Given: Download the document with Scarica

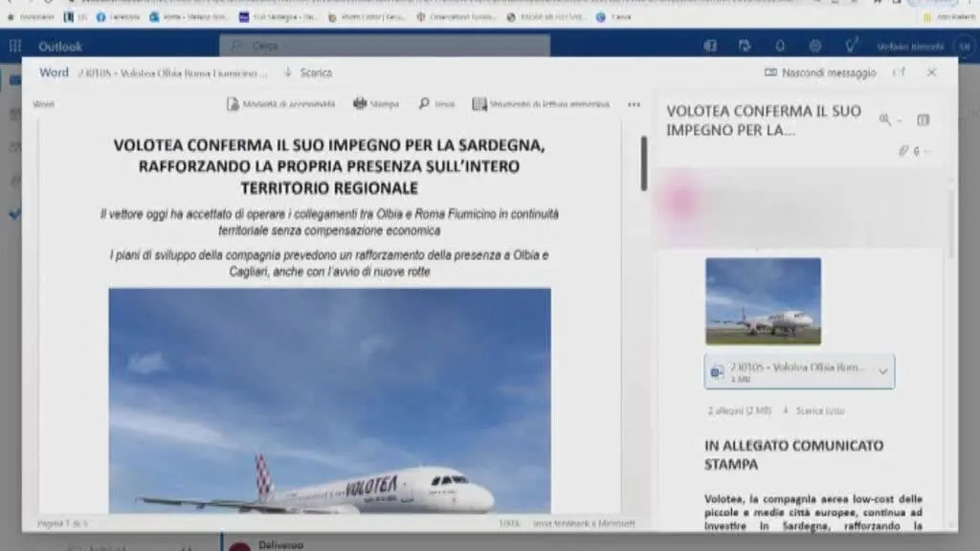Looking at the screenshot, I should (308, 73).
